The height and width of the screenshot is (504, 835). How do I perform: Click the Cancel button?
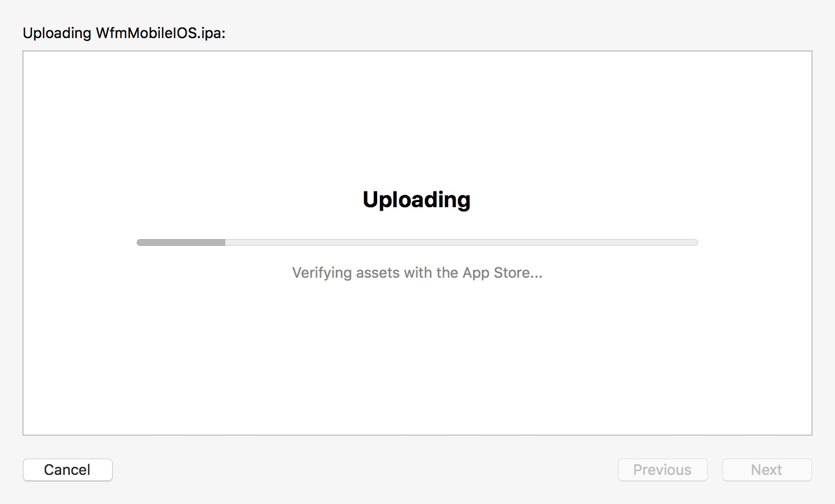(67, 470)
